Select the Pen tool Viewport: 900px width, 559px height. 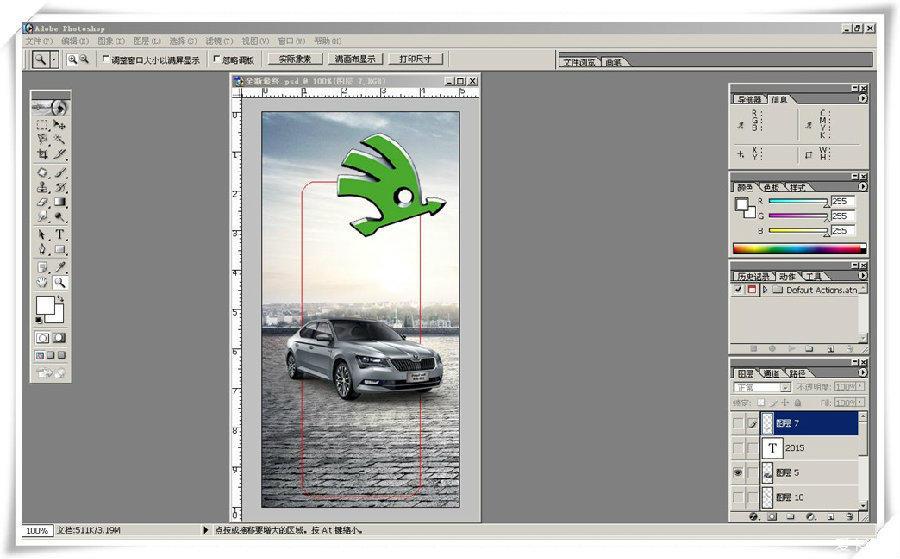(x=42, y=249)
